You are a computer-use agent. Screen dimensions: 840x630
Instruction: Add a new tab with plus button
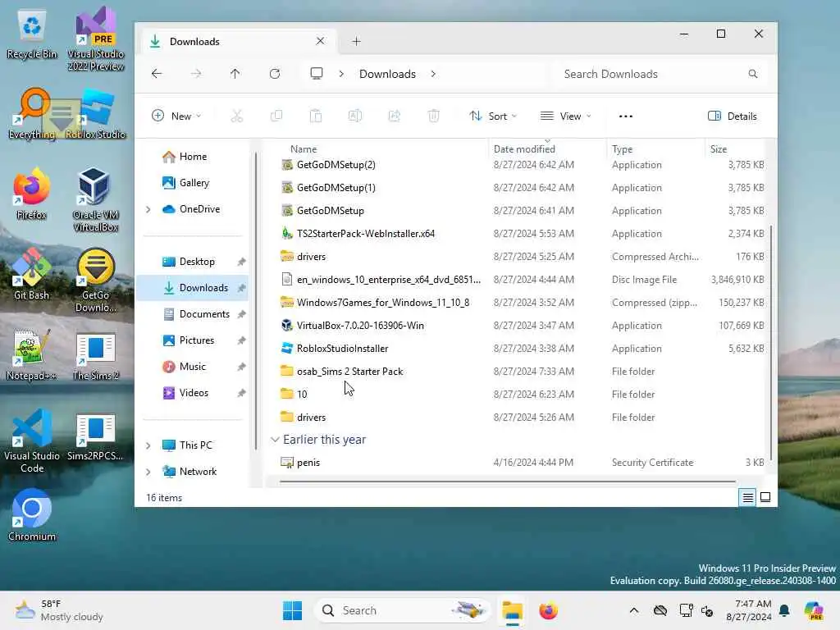point(356,41)
